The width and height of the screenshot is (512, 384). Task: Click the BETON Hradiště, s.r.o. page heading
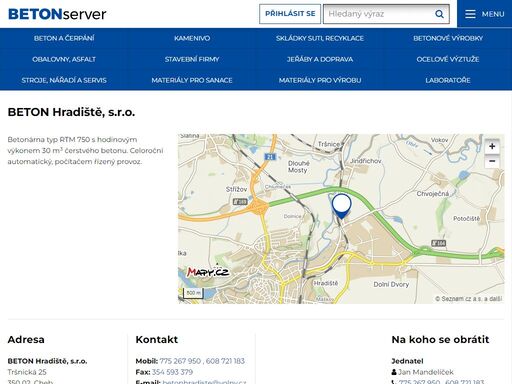pyautogui.click(x=71, y=112)
